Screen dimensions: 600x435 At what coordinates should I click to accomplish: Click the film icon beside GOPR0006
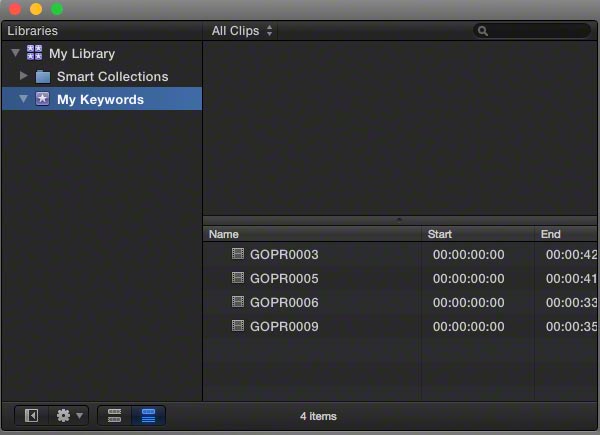tap(238, 302)
